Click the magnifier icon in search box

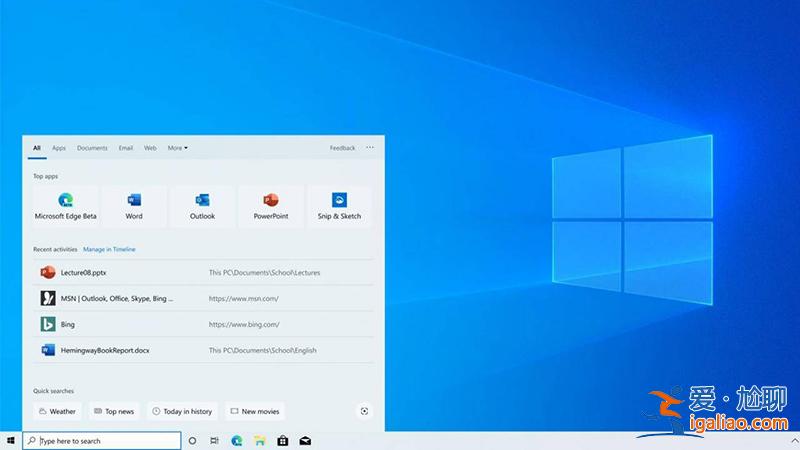(x=32, y=440)
